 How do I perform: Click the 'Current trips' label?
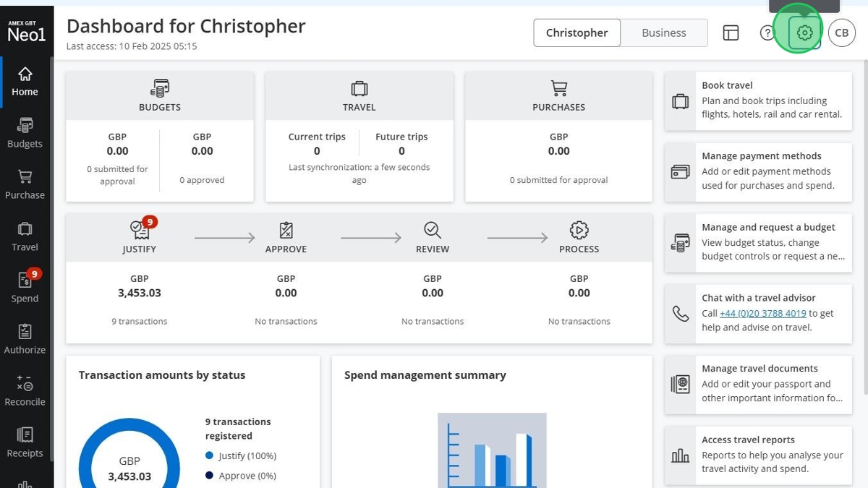(317, 137)
